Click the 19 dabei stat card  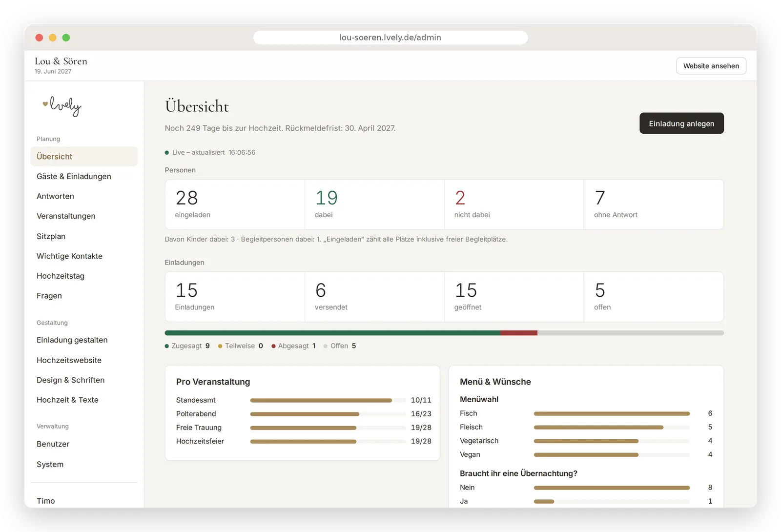(x=374, y=205)
